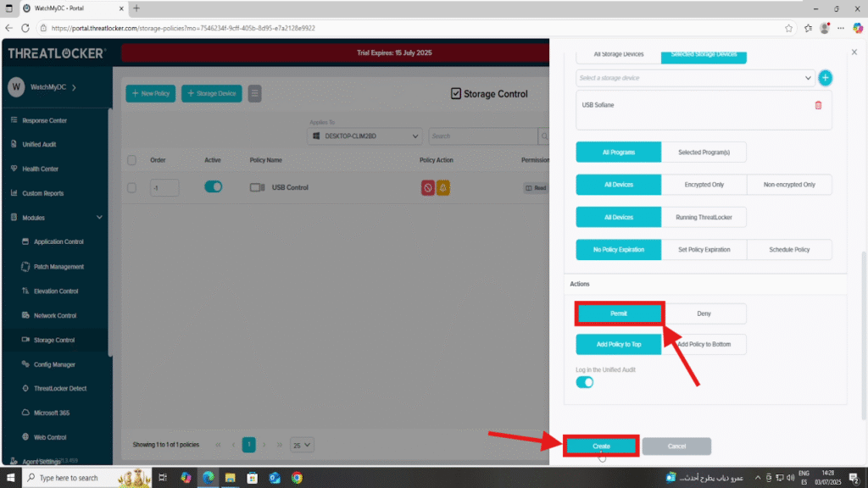Image resolution: width=868 pixels, height=488 pixels.
Task: Click the policy Search field
Action: [x=482, y=136]
